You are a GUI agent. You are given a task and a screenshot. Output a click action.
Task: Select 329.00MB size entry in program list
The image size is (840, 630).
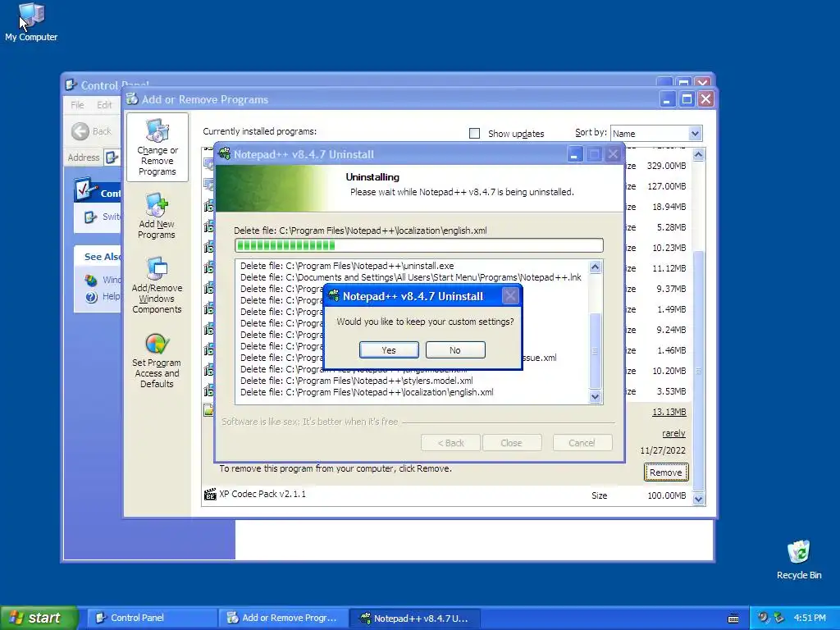[666, 166]
